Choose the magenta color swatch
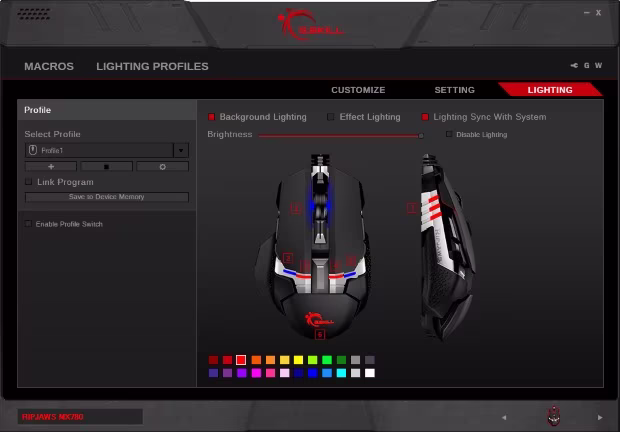 (256, 373)
